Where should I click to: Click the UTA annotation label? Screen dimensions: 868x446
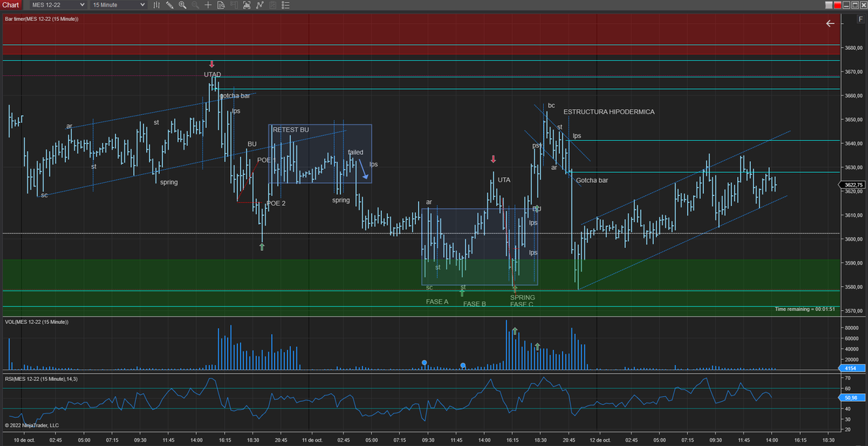[x=504, y=180]
